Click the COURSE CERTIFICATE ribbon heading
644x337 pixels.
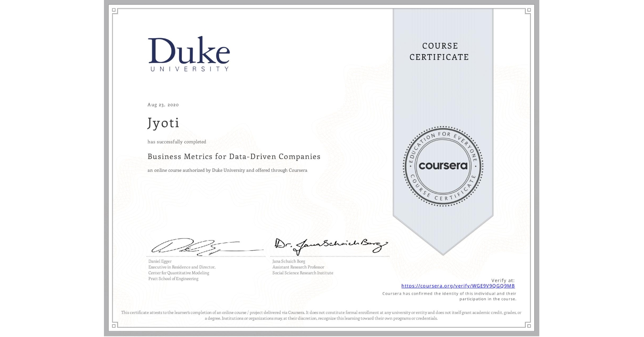439,51
